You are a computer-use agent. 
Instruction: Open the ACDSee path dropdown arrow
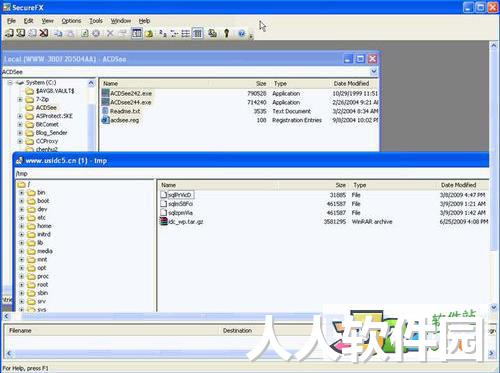tap(374, 71)
